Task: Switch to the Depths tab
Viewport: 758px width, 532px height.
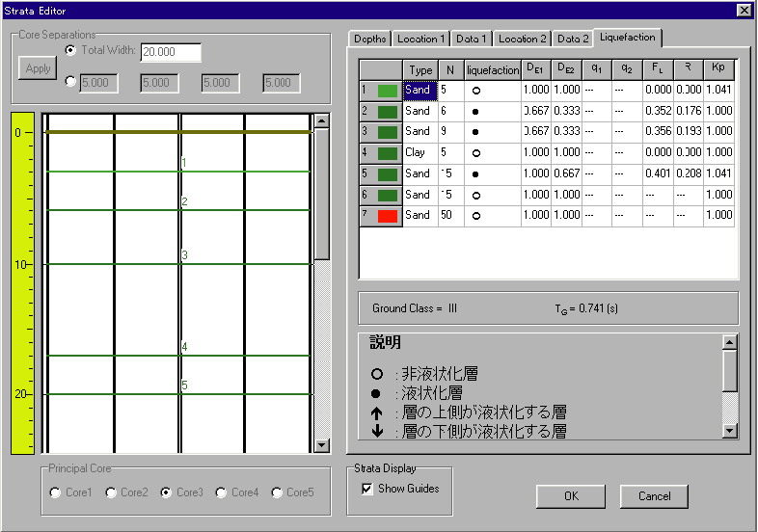Action: (370, 40)
